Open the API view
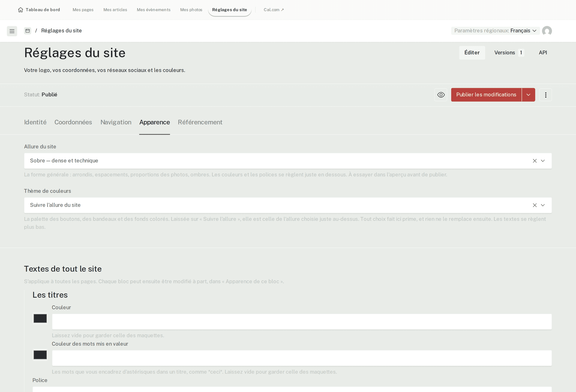 tap(543, 53)
